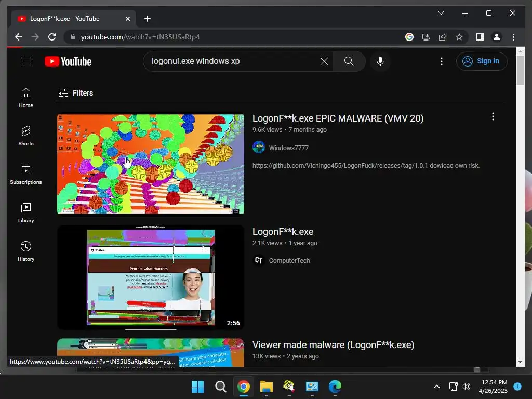Open the Chrome profile avatar button
This screenshot has width=532, height=399.
tap(496, 37)
